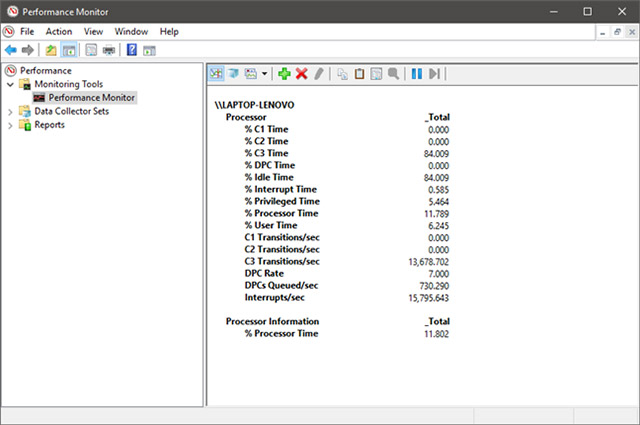Click the blue Help icon in toolbar
The width and height of the screenshot is (640, 425).
(x=131, y=50)
